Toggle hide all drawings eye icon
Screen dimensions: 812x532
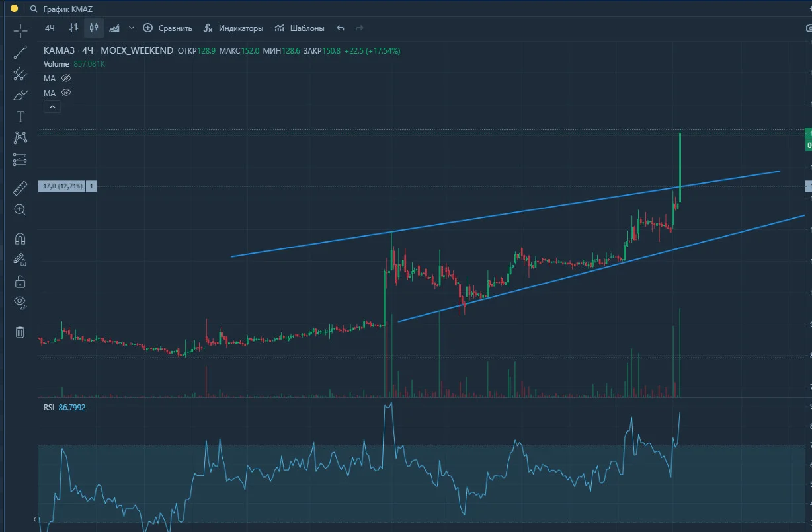pos(20,303)
